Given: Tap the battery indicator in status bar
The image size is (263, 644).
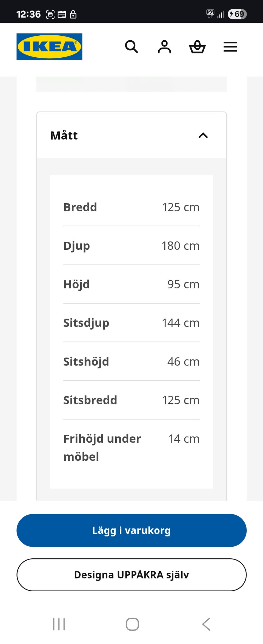Looking at the screenshot, I should (237, 14).
